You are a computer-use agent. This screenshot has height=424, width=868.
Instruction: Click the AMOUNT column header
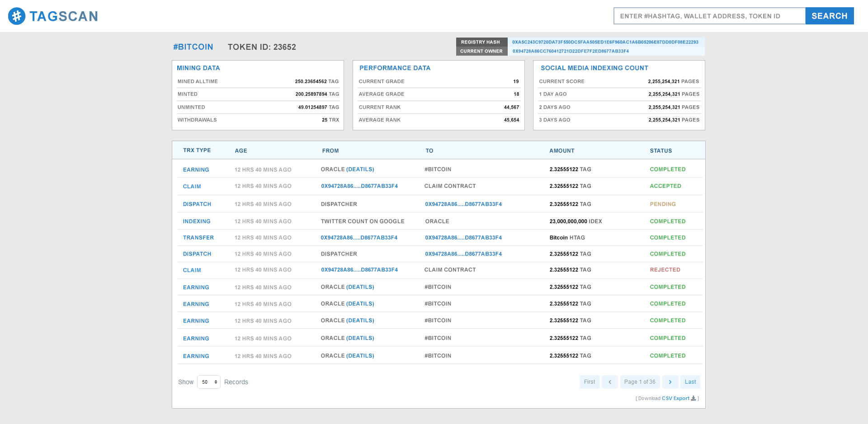562,151
